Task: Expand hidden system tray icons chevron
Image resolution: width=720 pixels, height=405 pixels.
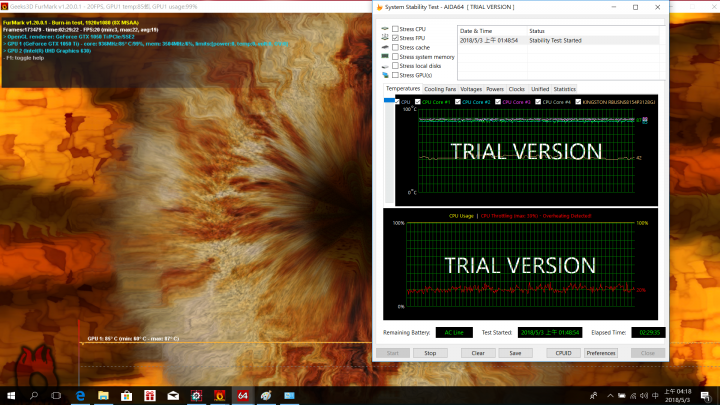Action: (610, 395)
